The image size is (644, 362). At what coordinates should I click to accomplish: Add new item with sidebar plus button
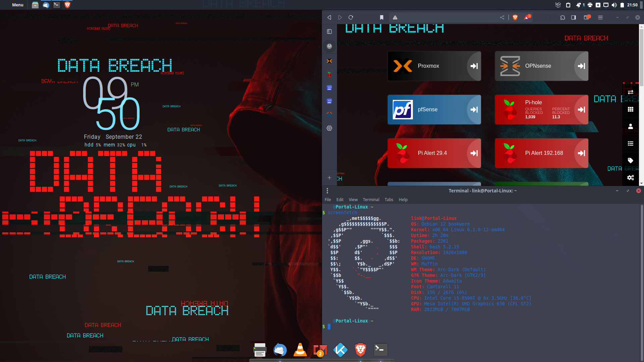pos(329,178)
